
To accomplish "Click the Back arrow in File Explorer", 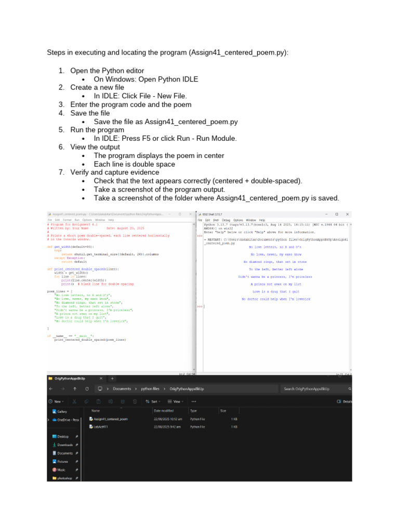I will [51, 389].
